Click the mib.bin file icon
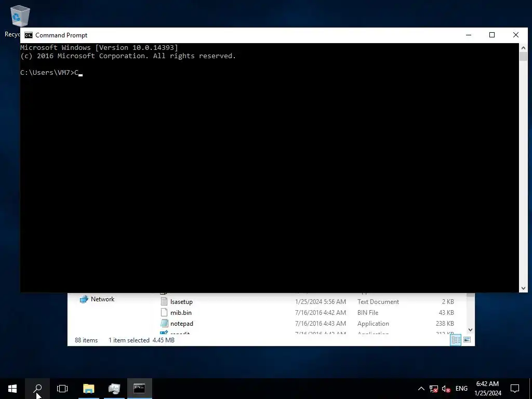 [x=164, y=312]
